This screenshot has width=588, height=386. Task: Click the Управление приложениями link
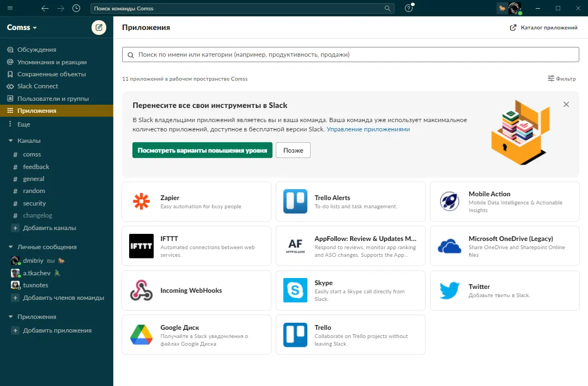point(368,129)
